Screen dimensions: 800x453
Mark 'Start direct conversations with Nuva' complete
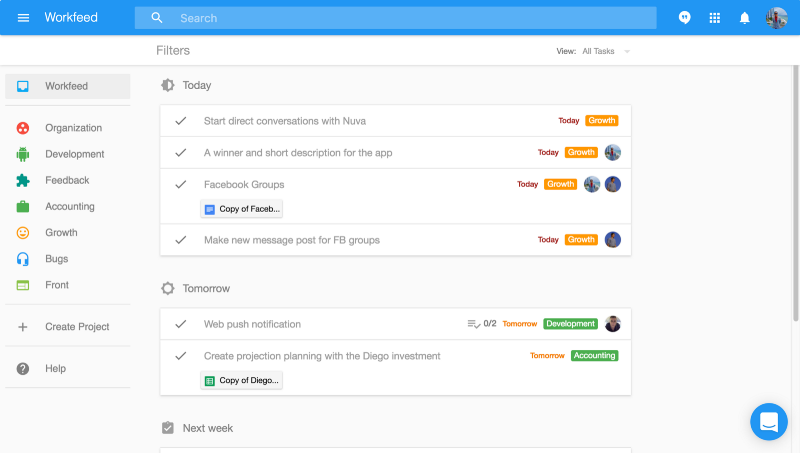point(181,121)
